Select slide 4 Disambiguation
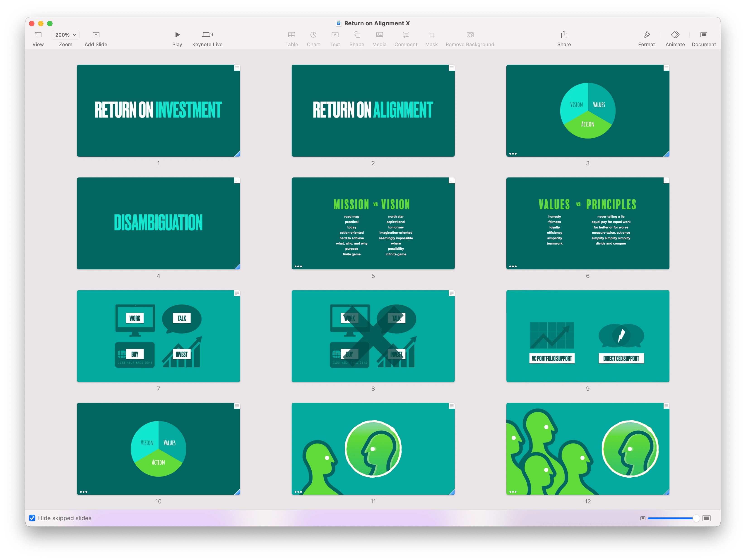Screen dimensions: 746x560 coord(158,223)
